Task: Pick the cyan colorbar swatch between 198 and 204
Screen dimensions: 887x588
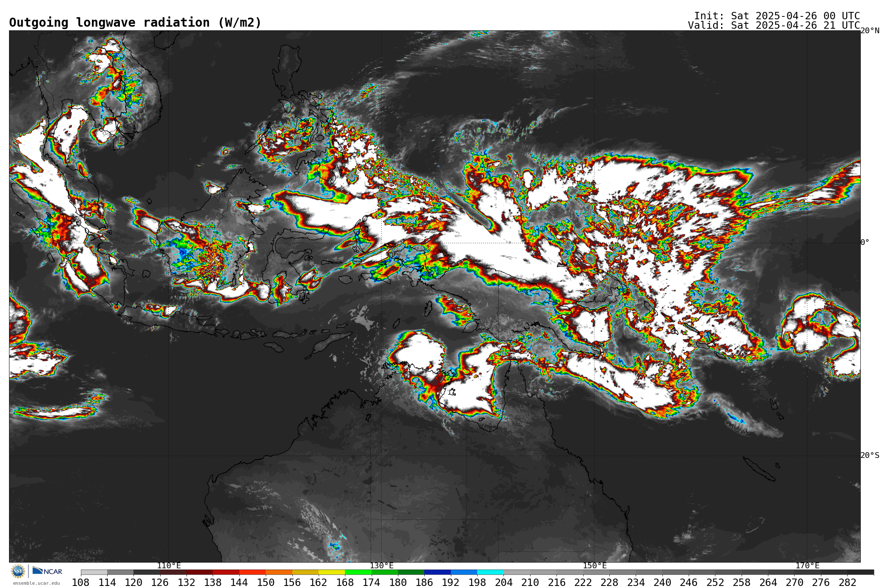Action: (490, 572)
